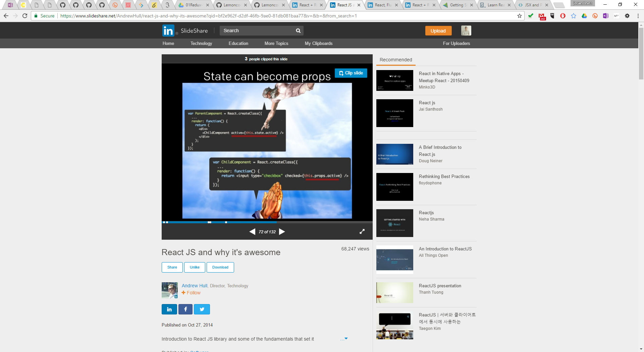Click green checkmark extension icon

[531, 16]
